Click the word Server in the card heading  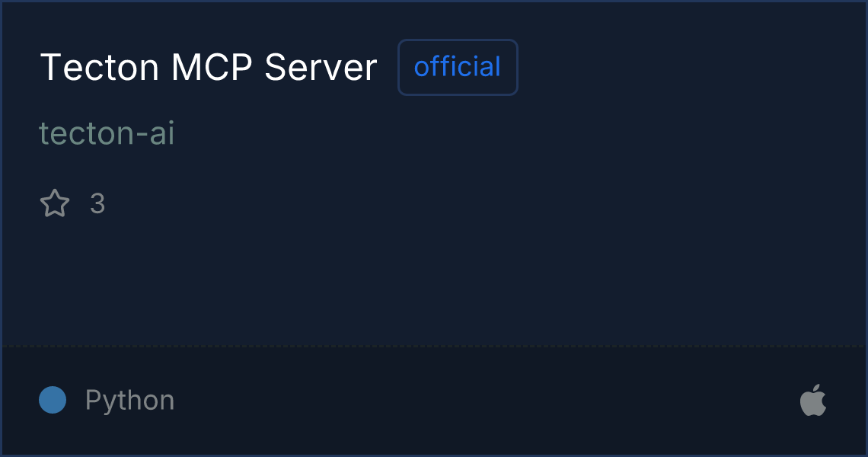321,68
